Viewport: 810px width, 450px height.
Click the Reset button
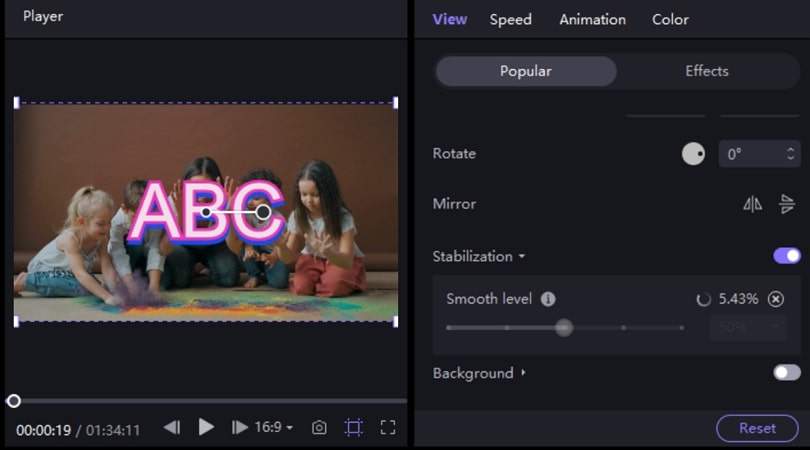click(757, 428)
